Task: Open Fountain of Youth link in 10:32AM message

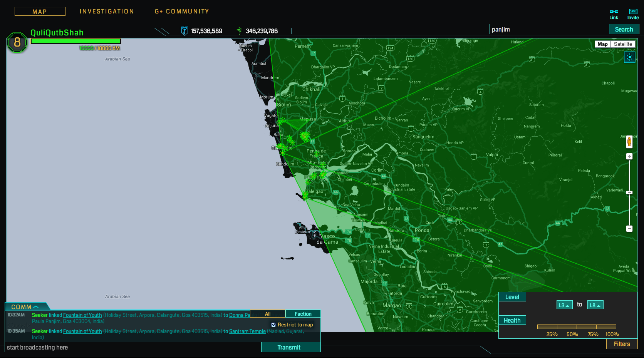Action: point(82,315)
